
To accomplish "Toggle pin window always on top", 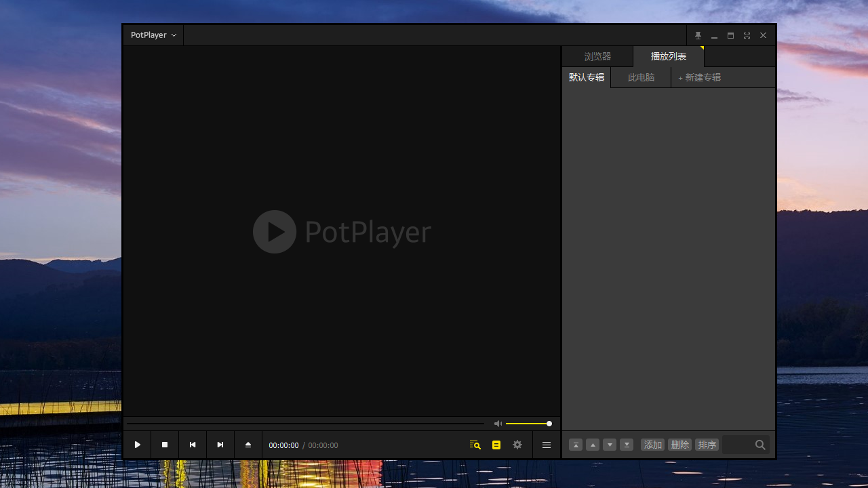I will pyautogui.click(x=698, y=35).
